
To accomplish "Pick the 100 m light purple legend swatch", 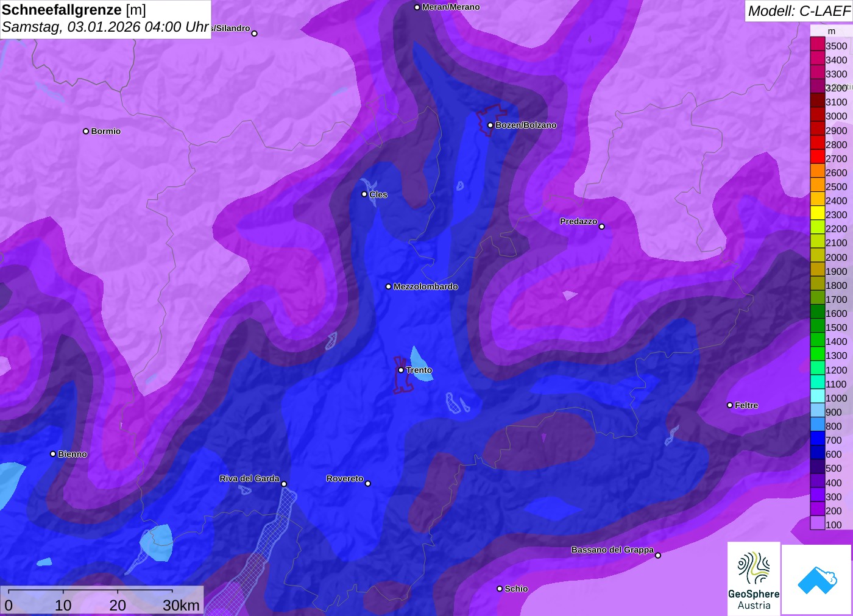I will click(817, 524).
